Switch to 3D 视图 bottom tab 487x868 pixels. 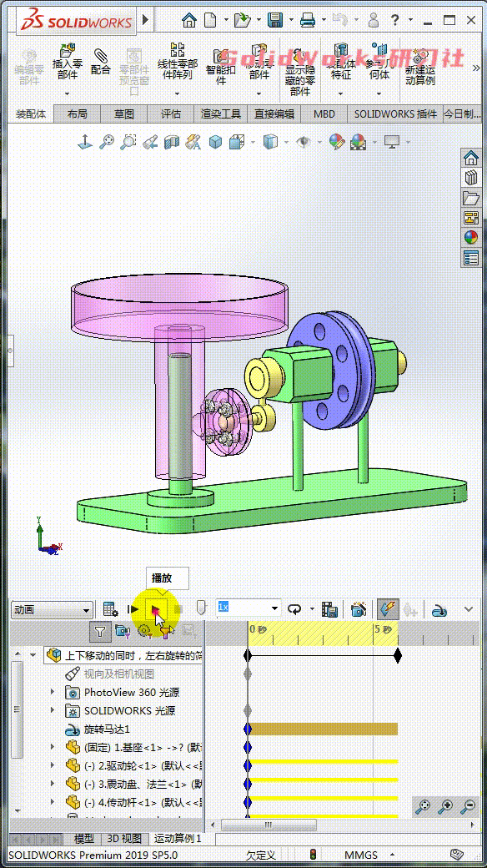[124, 839]
